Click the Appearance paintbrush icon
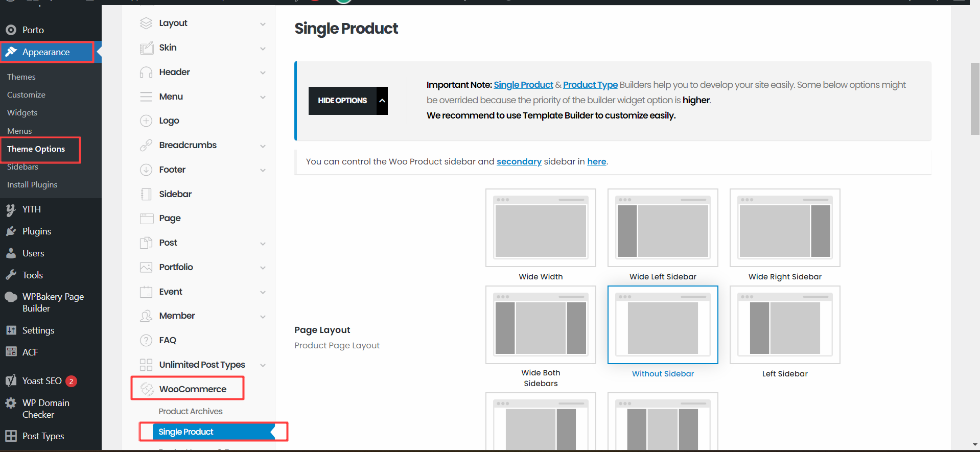The height and width of the screenshot is (452, 980). click(x=11, y=52)
